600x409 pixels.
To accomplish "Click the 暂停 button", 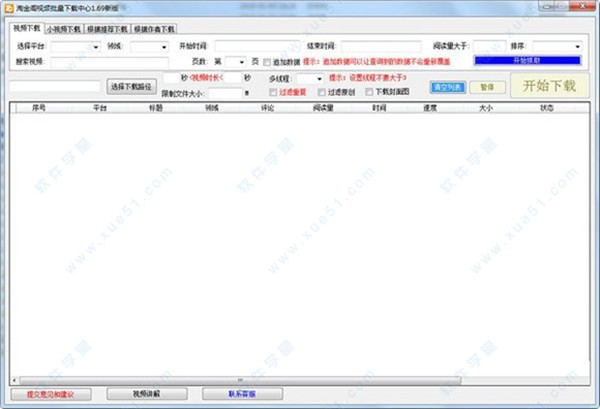I will pyautogui.click(x=487, y=87).
